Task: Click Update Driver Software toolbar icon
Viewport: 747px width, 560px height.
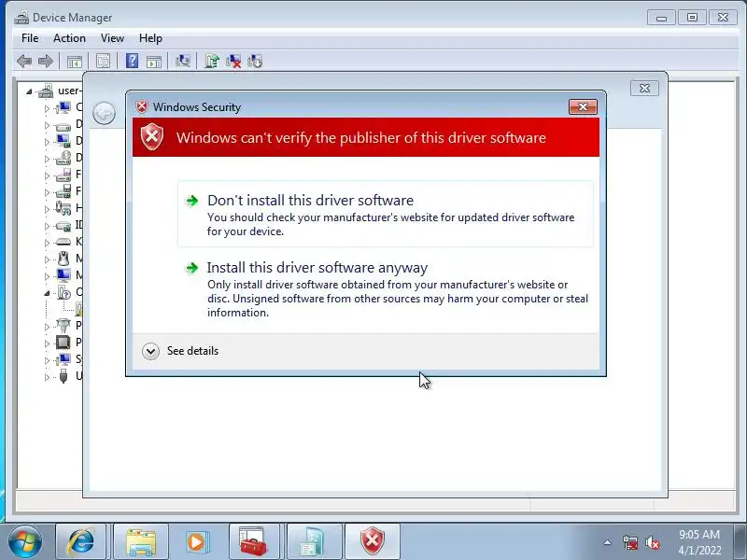Action: coord(212,61)
